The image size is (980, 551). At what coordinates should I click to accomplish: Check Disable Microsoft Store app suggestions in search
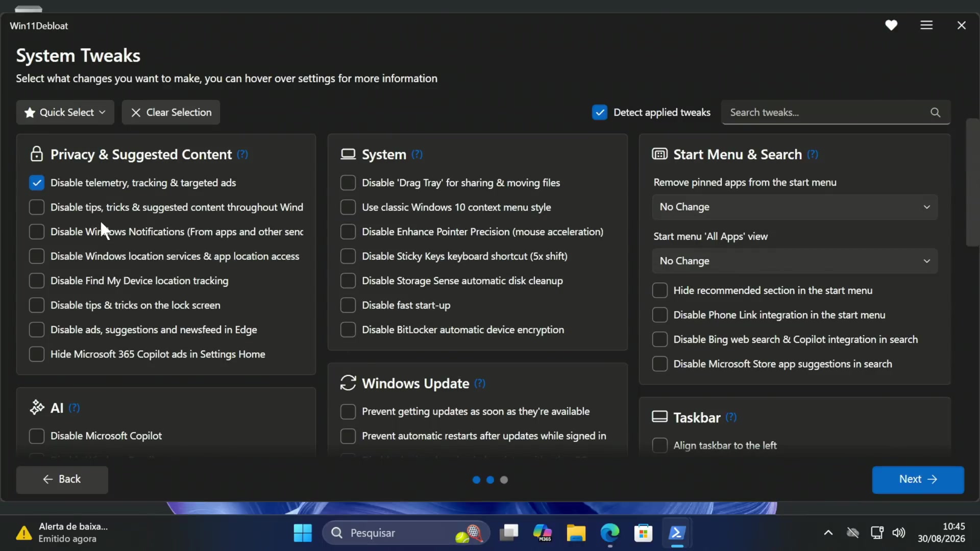pos(660,364)
